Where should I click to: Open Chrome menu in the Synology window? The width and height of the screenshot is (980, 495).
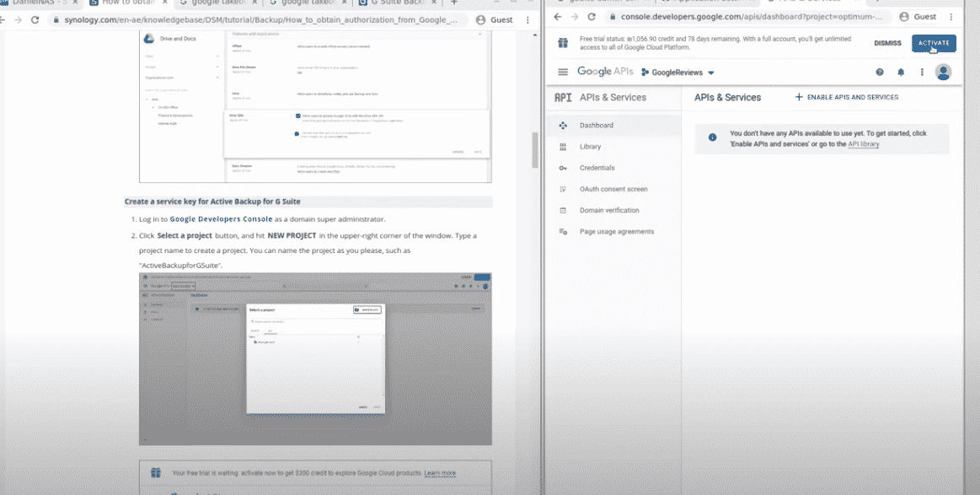[x=527, y=20]
